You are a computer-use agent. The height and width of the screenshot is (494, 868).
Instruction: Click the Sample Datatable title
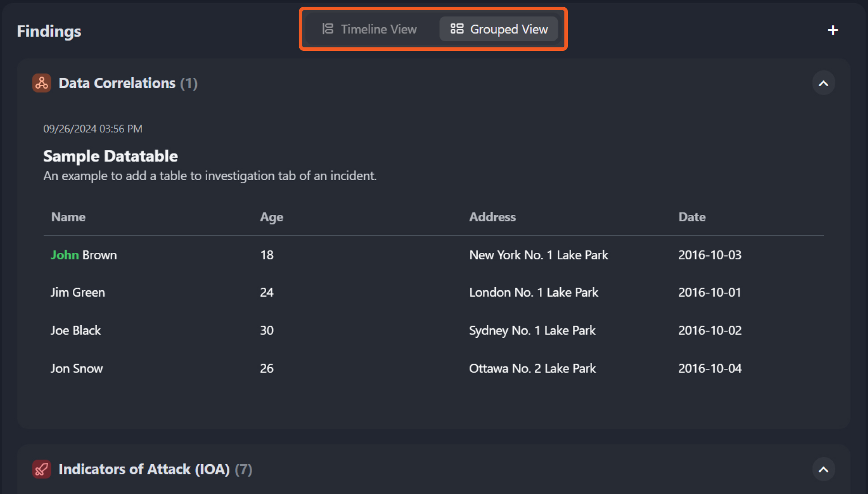[x=110, y=156]
